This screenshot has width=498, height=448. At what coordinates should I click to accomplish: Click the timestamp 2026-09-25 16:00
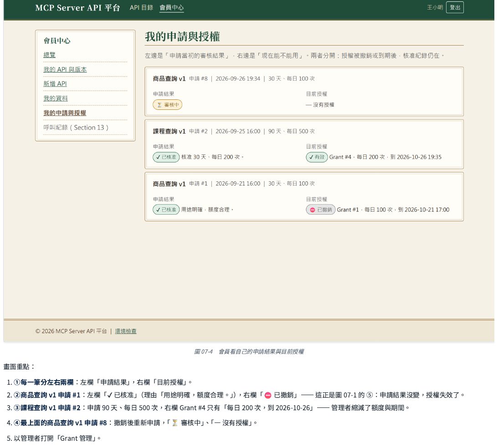(237, 131)
